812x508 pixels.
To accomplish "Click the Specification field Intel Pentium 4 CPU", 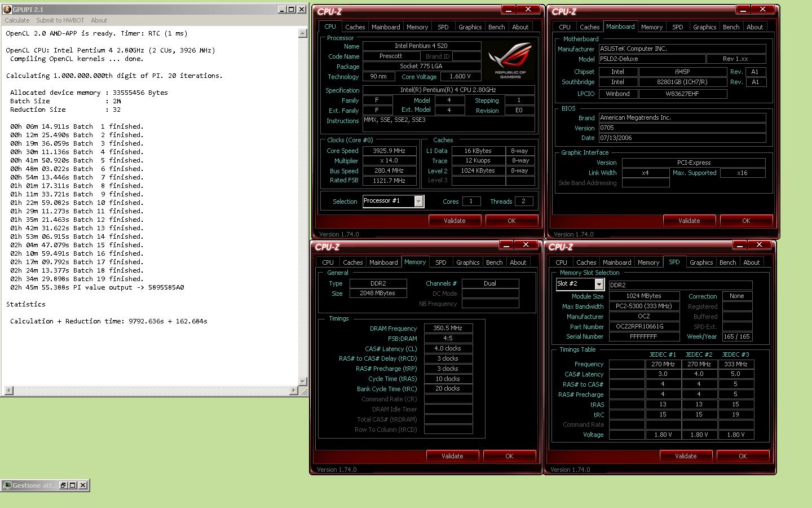I will pos(448,90).
